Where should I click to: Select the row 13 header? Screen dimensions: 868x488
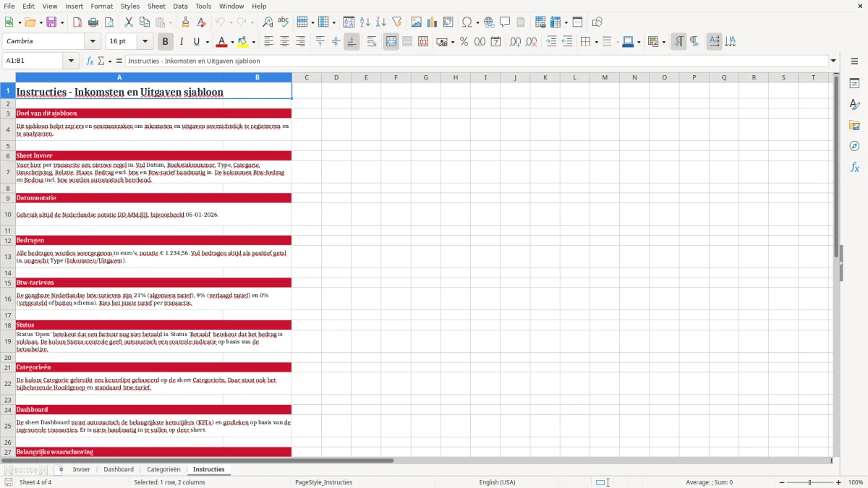[8, 257]
